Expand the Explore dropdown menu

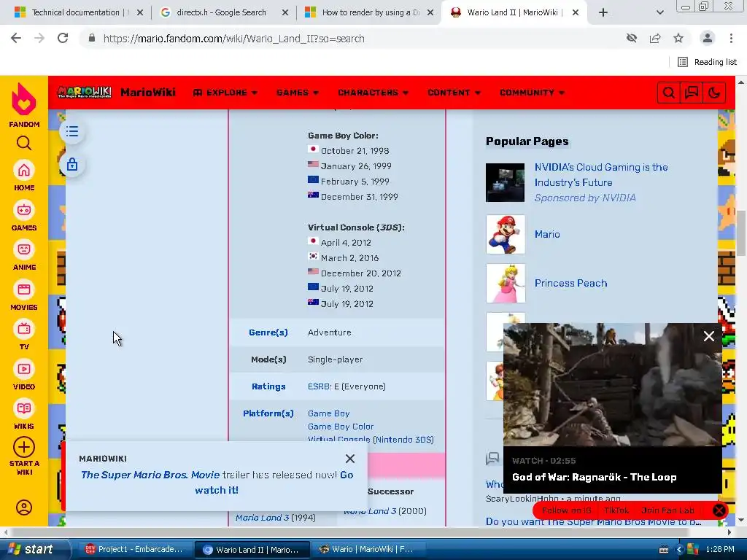pos(225,93)
